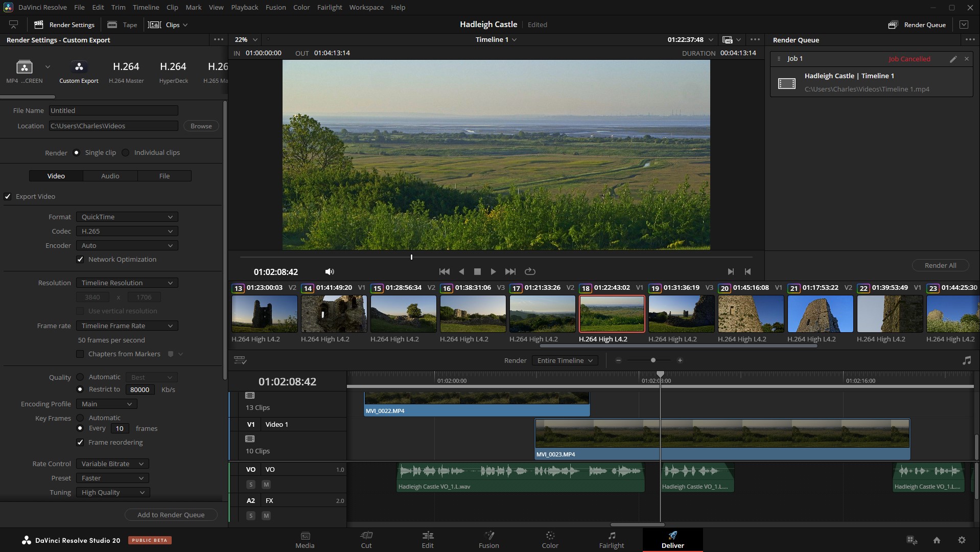Select Individual clips render option
The height and width of the screenshot is (552, 980).
point(126,152)
